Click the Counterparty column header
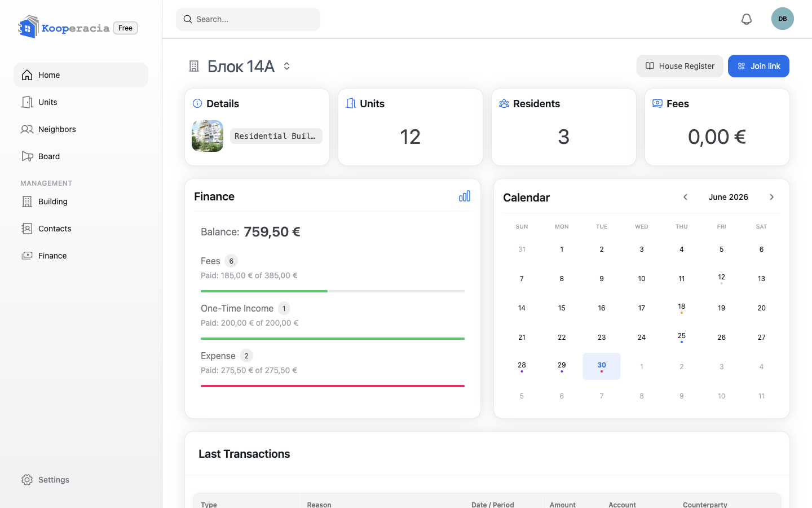This screenshot has width=812, height=508. (705, 504)
